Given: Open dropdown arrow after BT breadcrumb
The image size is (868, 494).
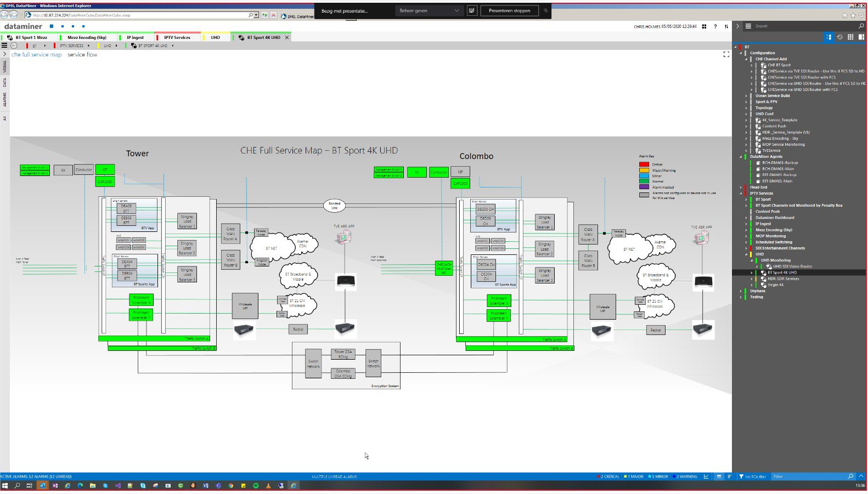Looking at the screenshot, I should pyautogui.click(x=45, y=46).
